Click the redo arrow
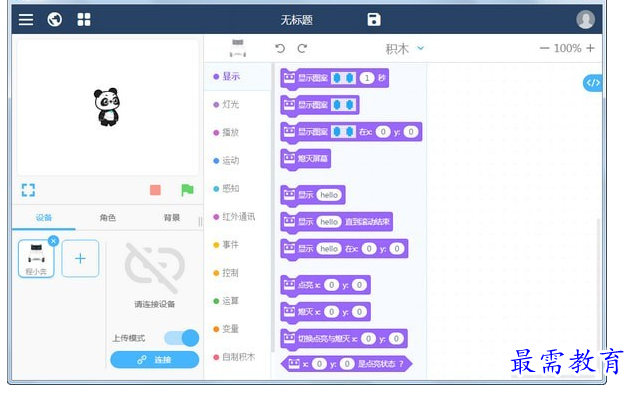The height and width of the screenshot is (393, 632). click(302, 48)
